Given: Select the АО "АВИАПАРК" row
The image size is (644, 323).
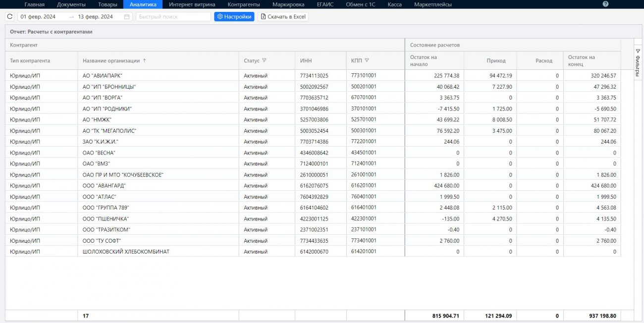Looking at the screenshot, I should click(x=103, y=76).
